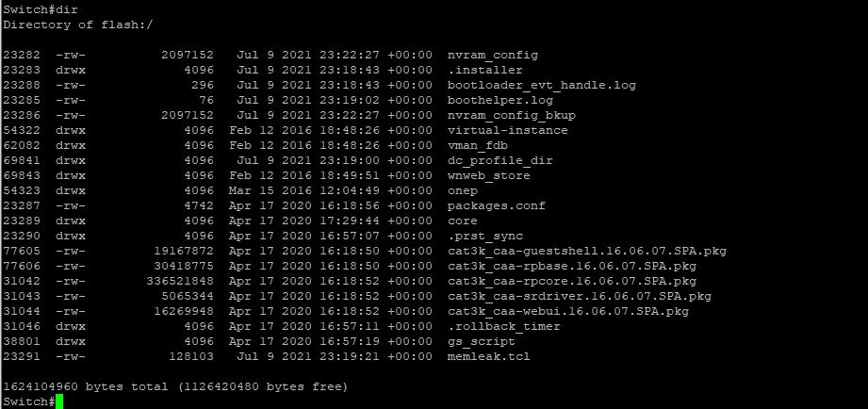The height and width of the screenshot is (409, 868).
Task: Click the packages.conf file name
Action: coord(496,205)
